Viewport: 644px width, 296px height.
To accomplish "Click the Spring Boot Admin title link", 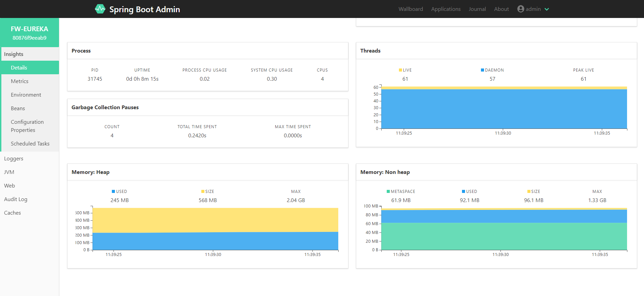I will tap(144, 9).
